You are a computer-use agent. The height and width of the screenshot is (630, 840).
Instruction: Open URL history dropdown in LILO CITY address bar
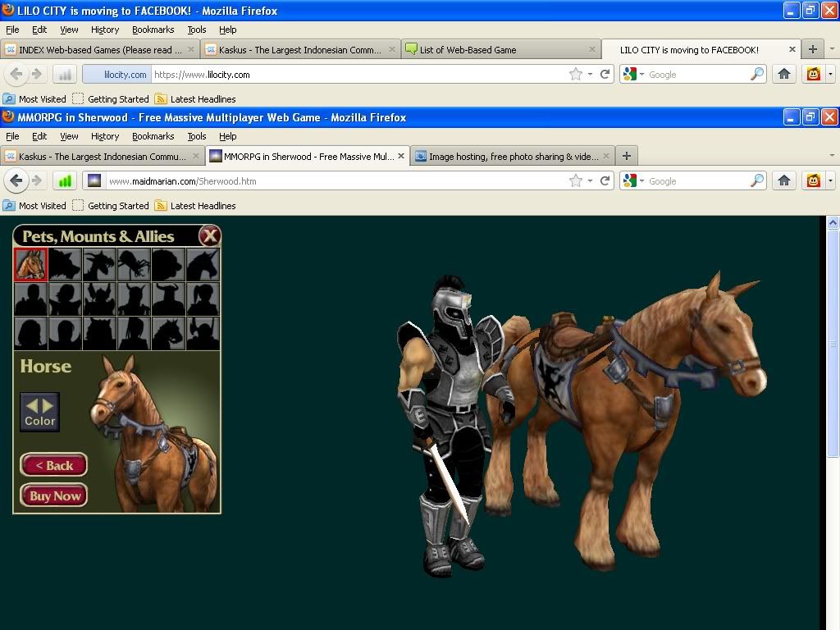(590, 75)
